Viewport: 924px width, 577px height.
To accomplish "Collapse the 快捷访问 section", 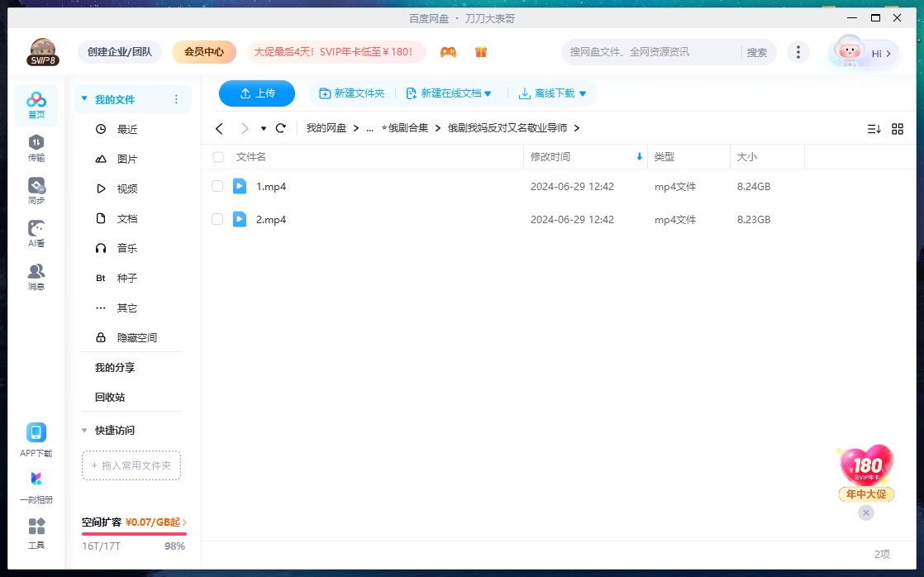I will click(x=84, y=430).
